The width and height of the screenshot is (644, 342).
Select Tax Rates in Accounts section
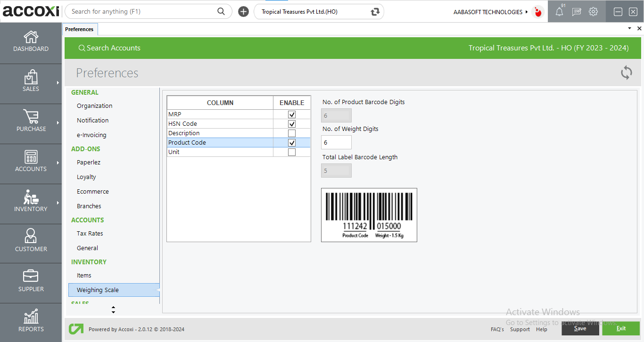point(90,234)
